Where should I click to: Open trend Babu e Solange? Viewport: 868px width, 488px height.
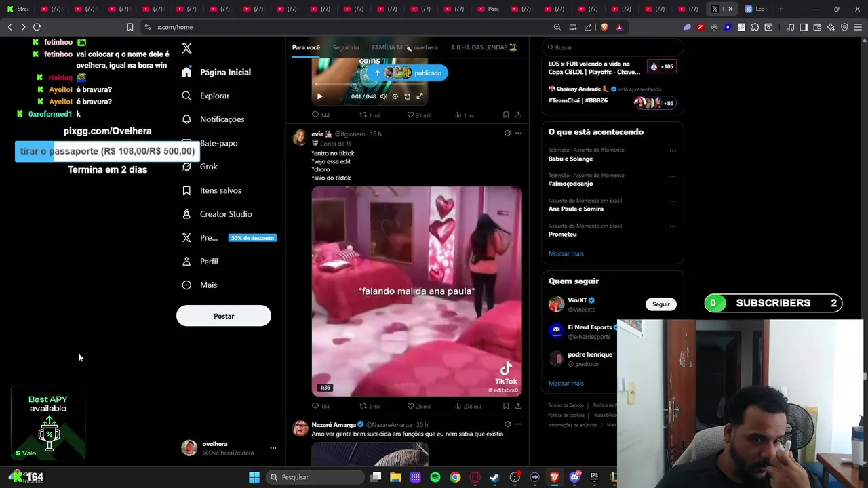pos(570,159)
